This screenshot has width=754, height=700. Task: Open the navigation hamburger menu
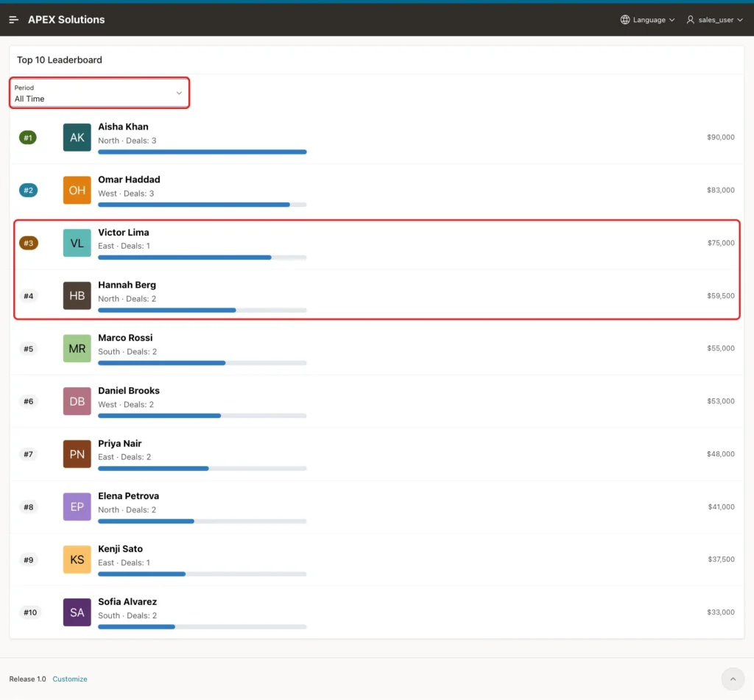(13, 20)
